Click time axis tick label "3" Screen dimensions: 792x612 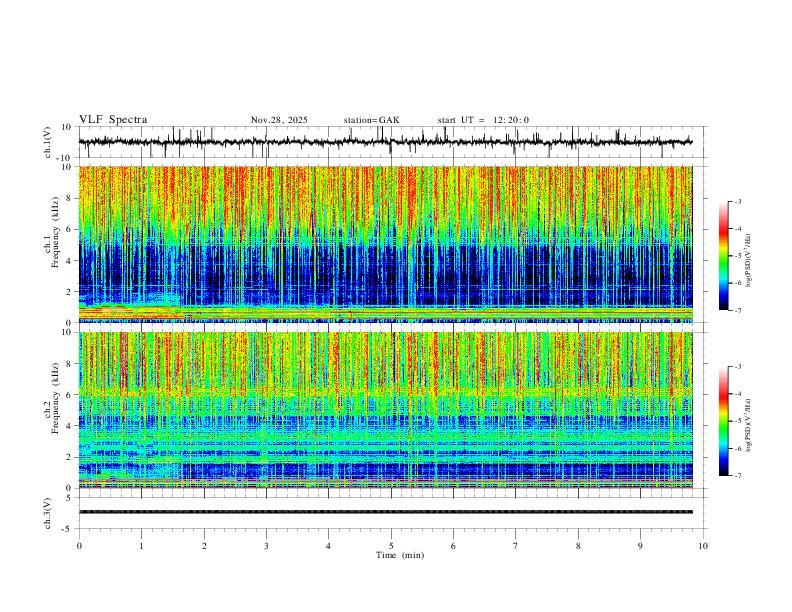coord(266,546)
